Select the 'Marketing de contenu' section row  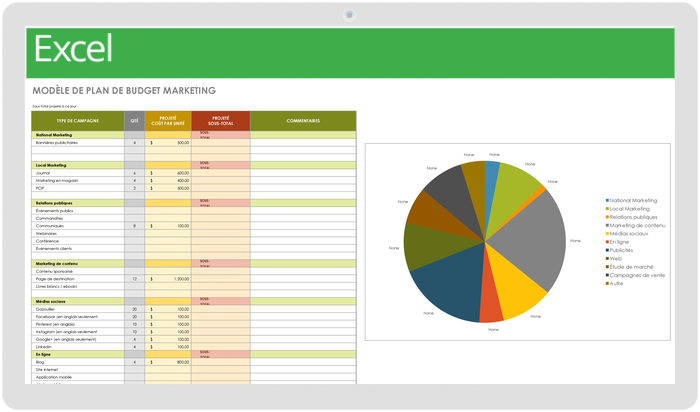[194, 264]
